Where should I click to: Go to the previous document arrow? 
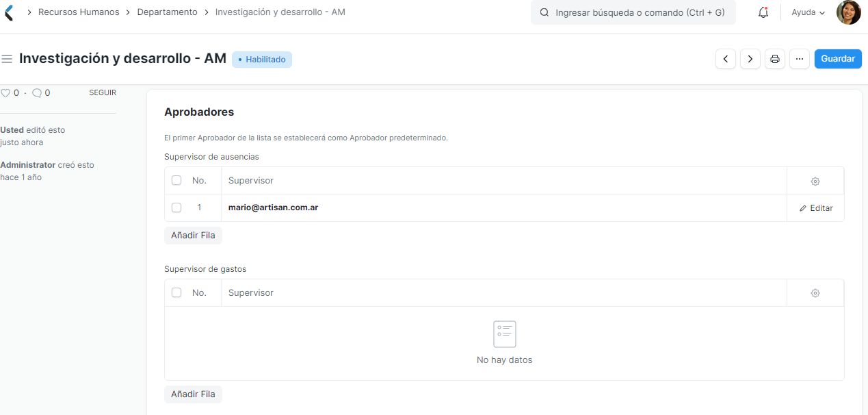click(726, 59)
